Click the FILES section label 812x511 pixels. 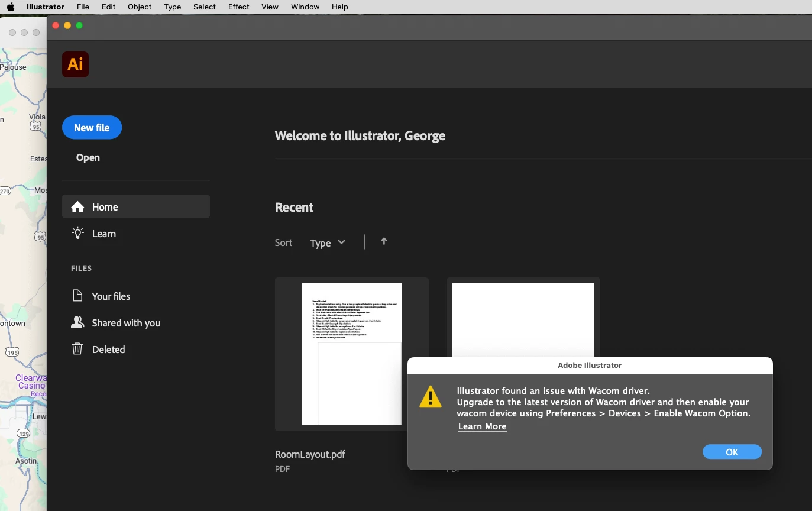[x=81, y=268]
